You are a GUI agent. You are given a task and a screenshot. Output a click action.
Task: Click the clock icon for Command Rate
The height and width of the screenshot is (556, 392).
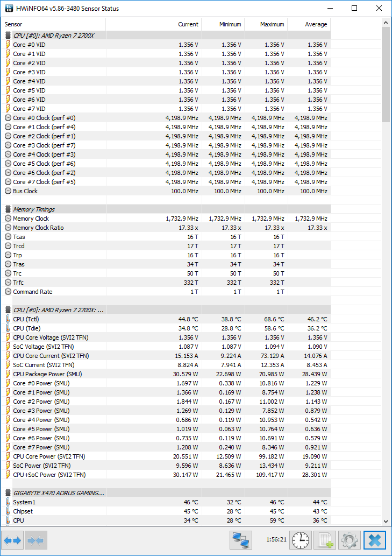(8, 292)
